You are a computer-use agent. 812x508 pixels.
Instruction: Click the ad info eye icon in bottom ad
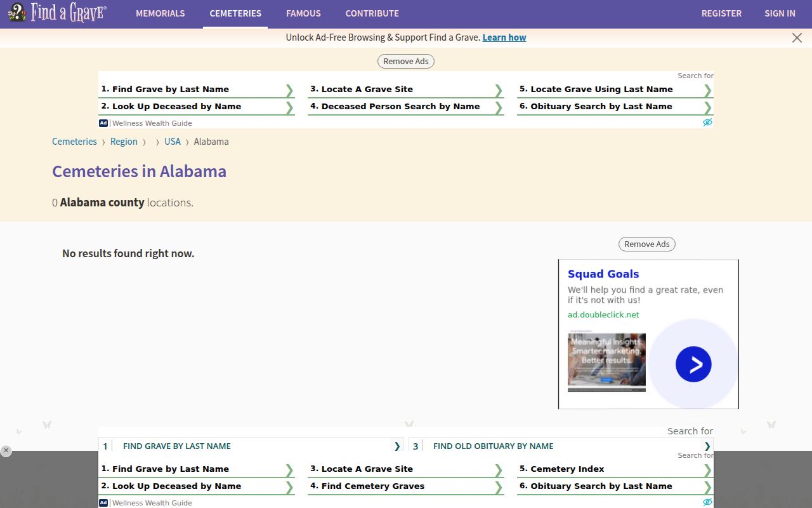(708, 502)
